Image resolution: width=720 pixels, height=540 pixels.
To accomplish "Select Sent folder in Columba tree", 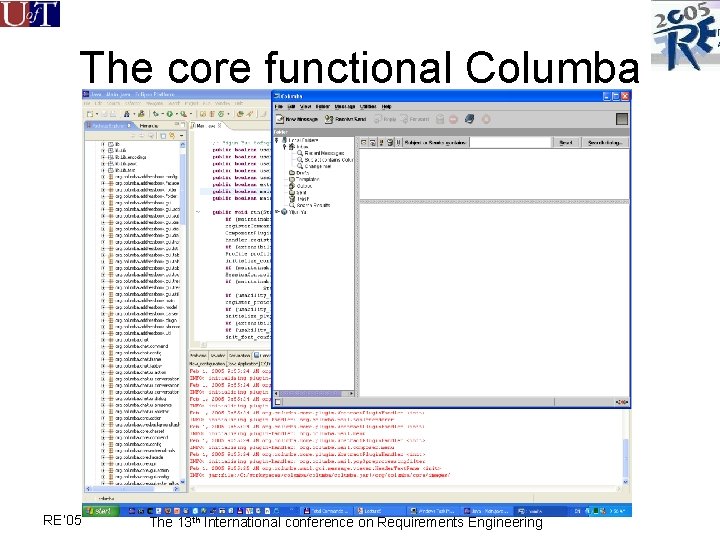I will (x=298, y=192).
